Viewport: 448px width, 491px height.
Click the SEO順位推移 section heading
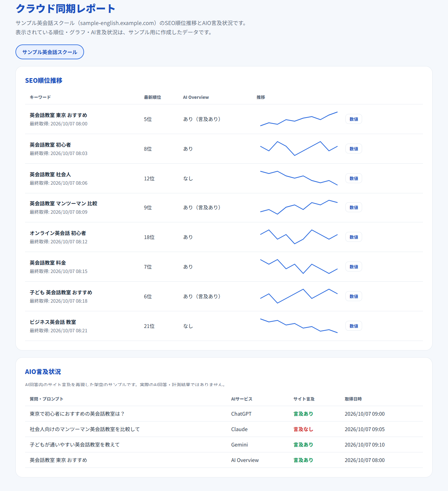(x=44, y=81)
